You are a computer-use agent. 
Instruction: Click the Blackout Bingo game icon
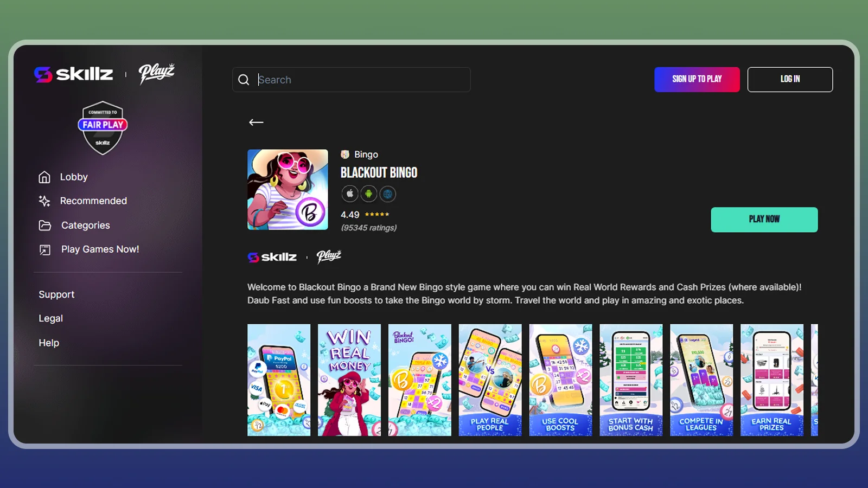pos(288,190)
